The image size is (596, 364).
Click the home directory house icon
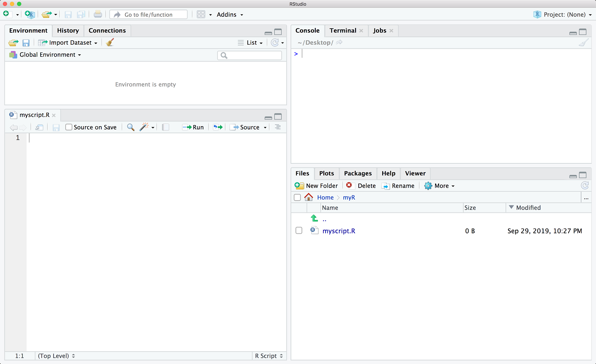pos(308,197)
